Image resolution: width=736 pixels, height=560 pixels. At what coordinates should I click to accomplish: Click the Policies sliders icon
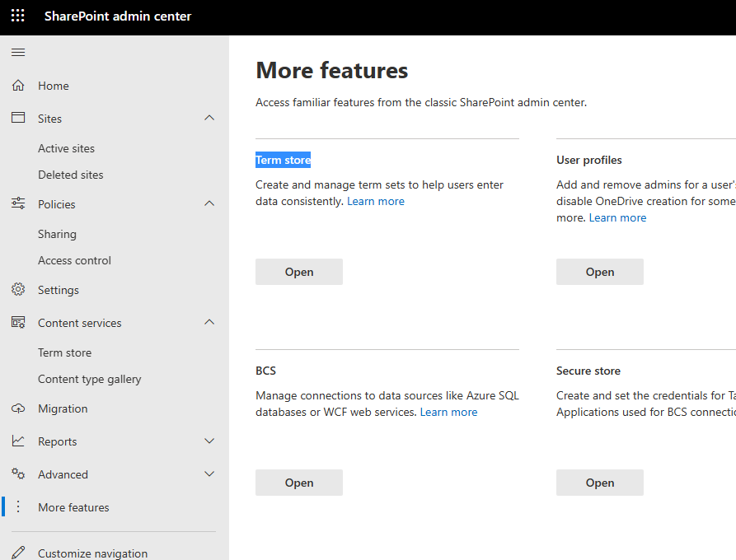pyautogui.click(x=18, y=203)
